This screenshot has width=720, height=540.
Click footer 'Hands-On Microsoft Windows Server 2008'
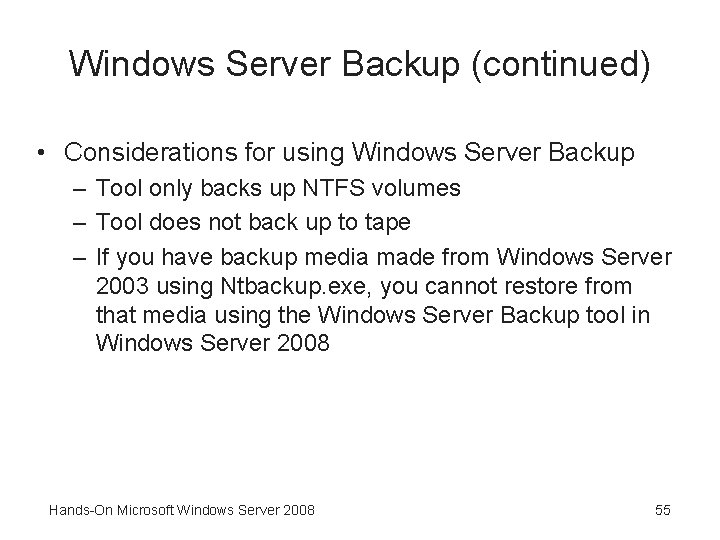182,510
